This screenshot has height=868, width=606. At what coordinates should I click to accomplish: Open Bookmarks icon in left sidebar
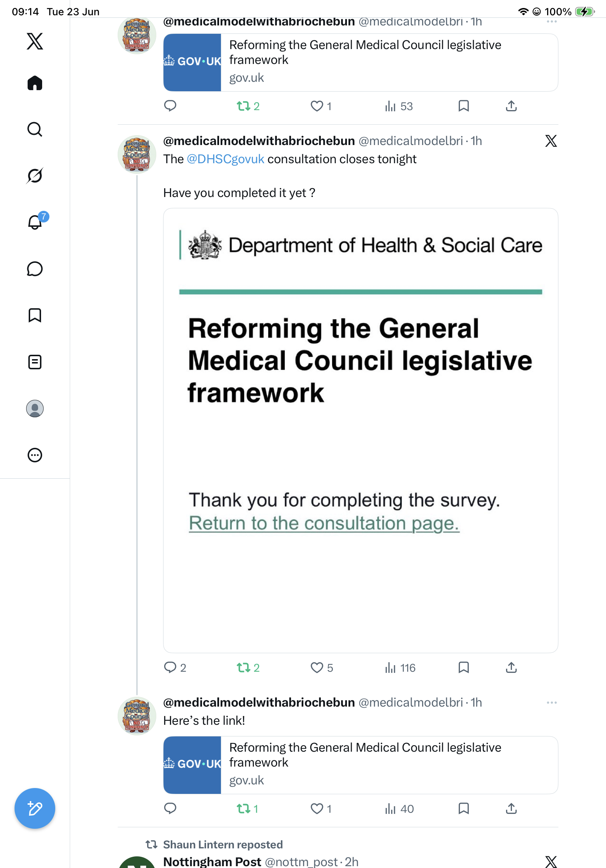[35, 315]
